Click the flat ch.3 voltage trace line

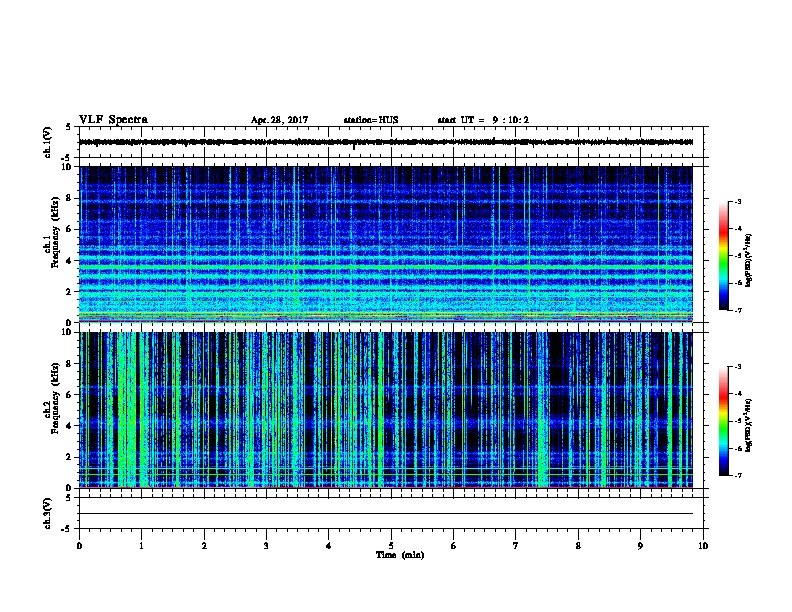(x=386, y=514)
